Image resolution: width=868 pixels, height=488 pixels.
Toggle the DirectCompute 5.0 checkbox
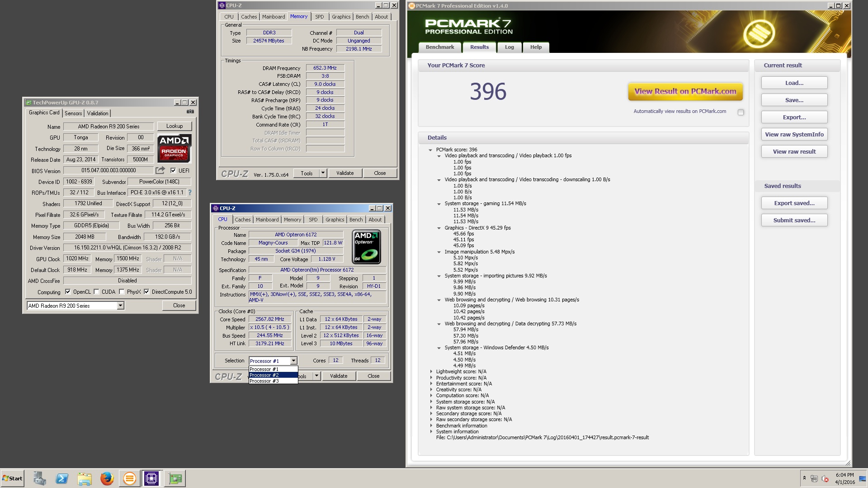coord(146,292)
